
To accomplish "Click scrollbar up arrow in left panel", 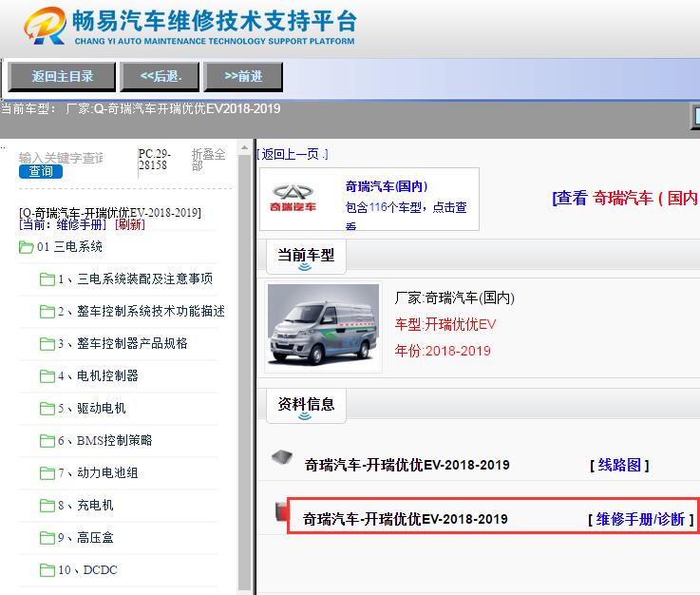I will tap(244, 147).
